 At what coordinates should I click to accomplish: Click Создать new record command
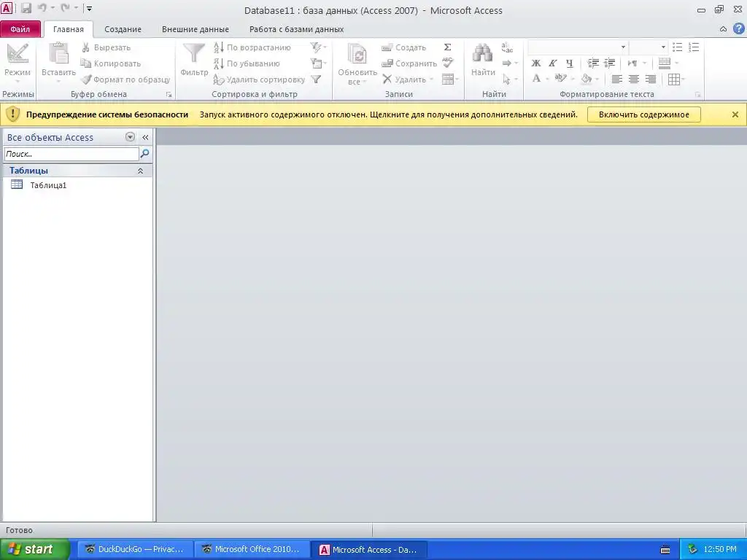pyautogui.click(x=404, y=47)
